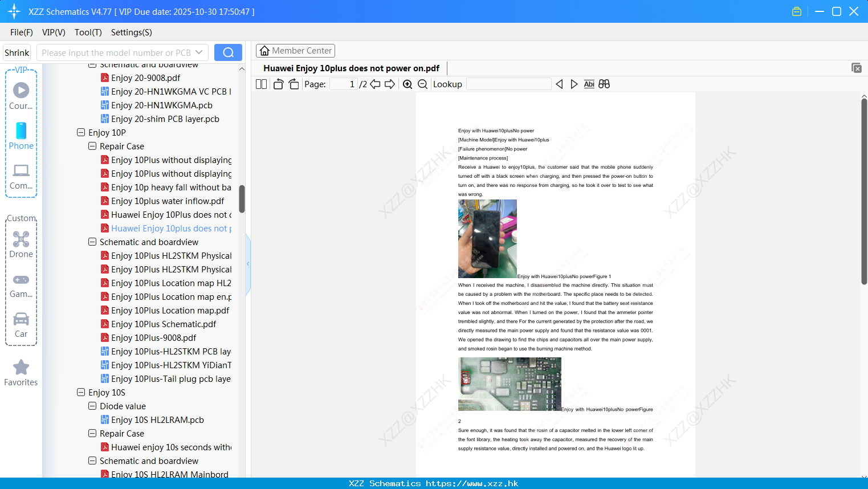
Task: Click the blue search button
Action: click(228, 52)
